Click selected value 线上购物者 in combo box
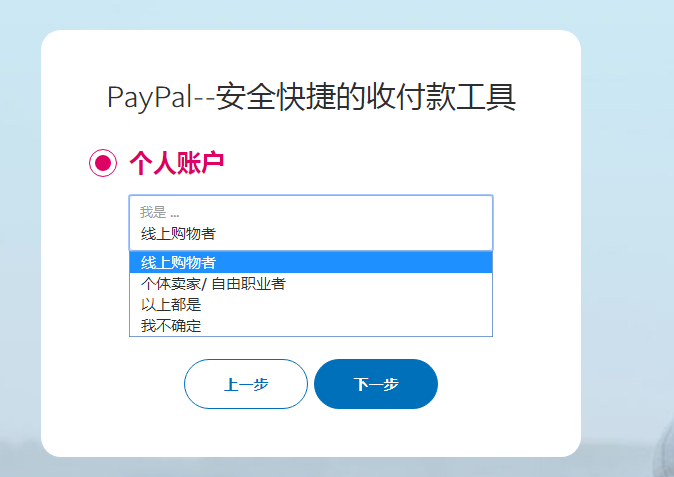 [x=178, y=234]
